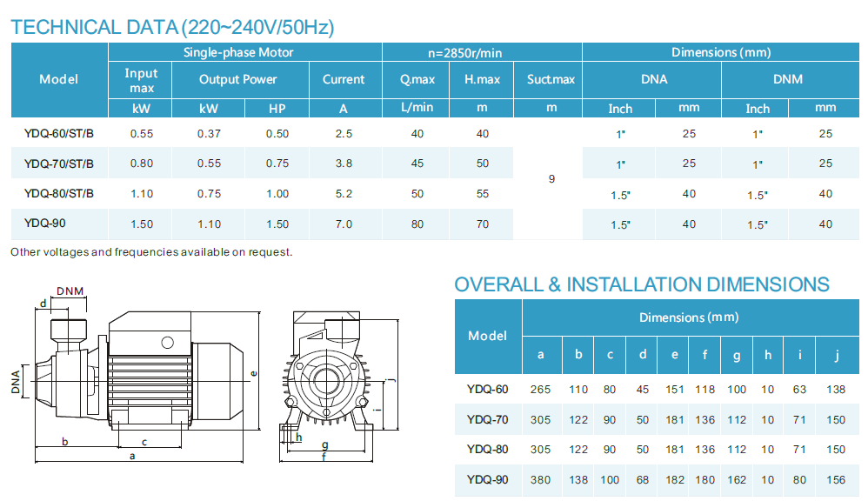The image size is (868, 501).
Task: Click the Suct.max value 9 cell
Action: [x=551, y=179]
